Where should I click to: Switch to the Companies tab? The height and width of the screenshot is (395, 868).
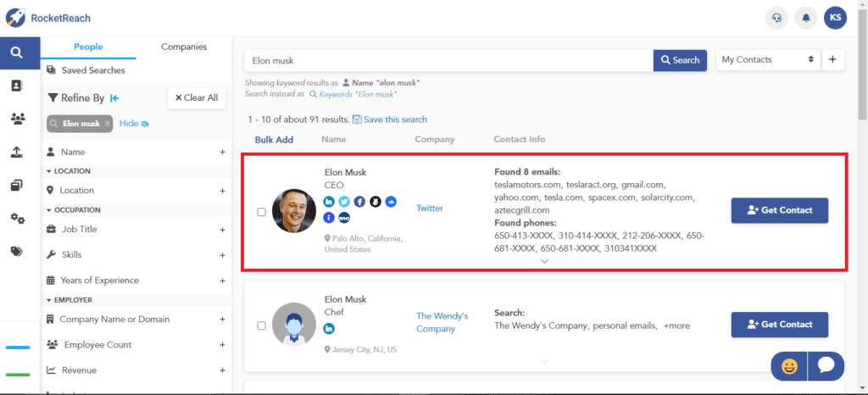point(184,47)
